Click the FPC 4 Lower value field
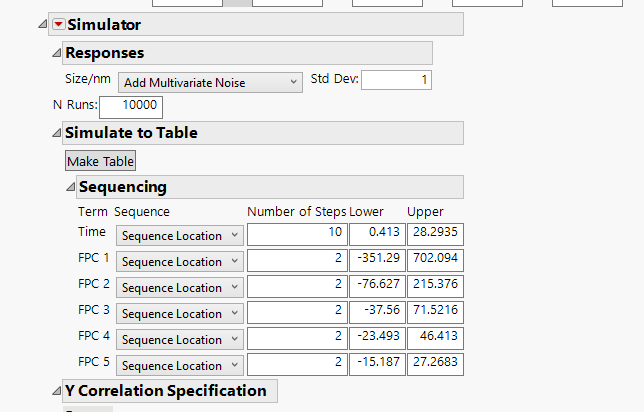This screenshot has height=412, width=644. (374, 339)
